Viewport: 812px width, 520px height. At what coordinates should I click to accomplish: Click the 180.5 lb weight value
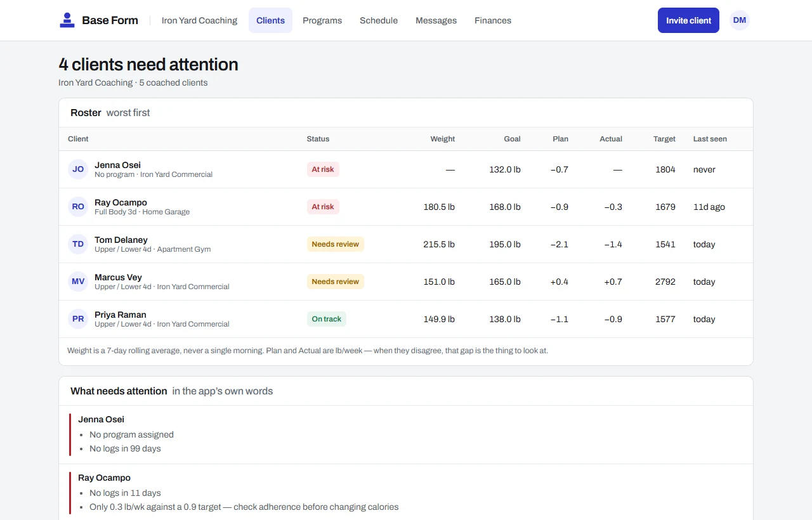click(439, 207)
